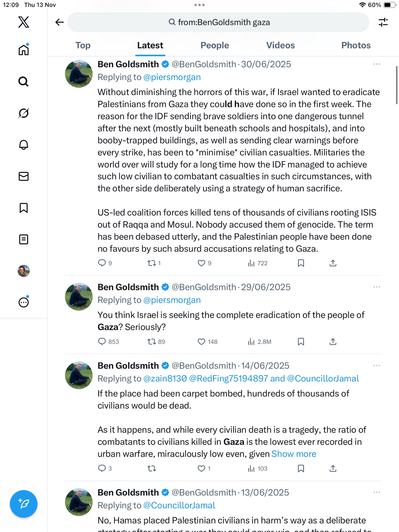Open Notifications bell in sidebar
Screen dimensions: 399x532
click(23, 145)
